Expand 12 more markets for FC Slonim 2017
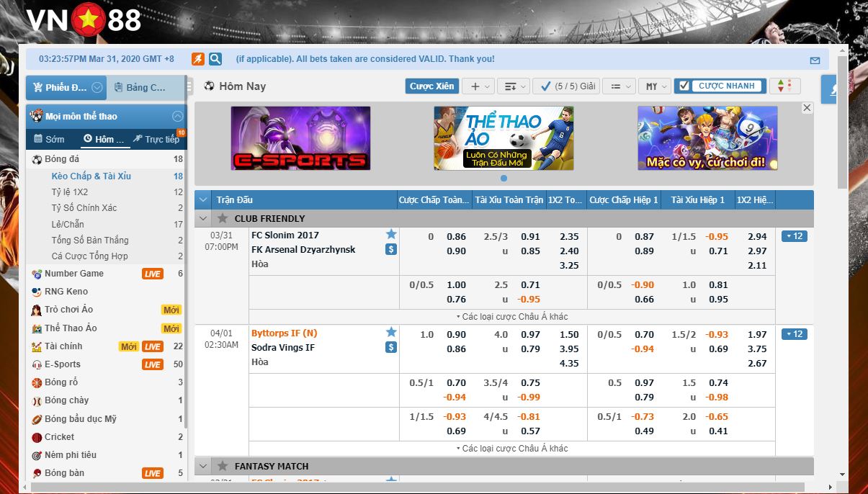The width and height of the screenshot is (868, 494). [794, 236]
